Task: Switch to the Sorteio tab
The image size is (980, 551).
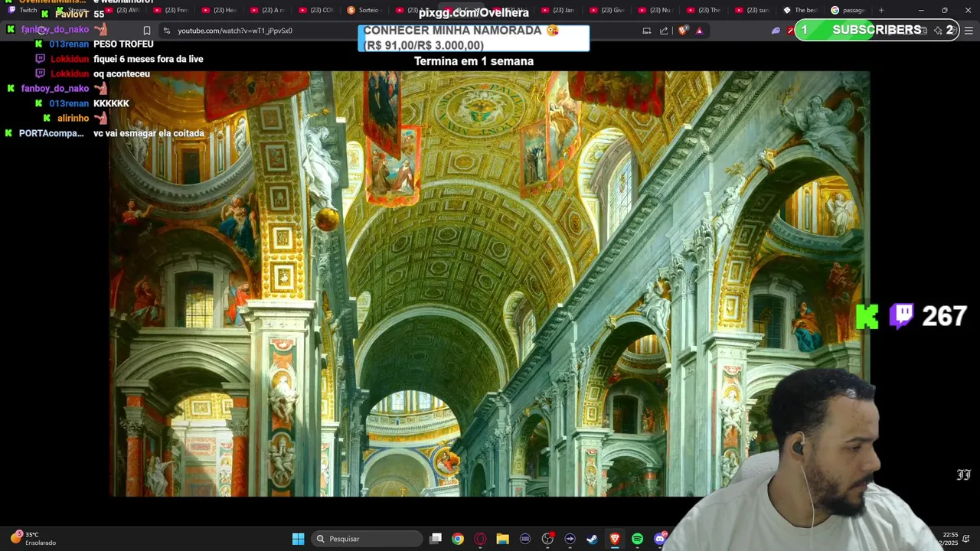Action: pos(364,10)
